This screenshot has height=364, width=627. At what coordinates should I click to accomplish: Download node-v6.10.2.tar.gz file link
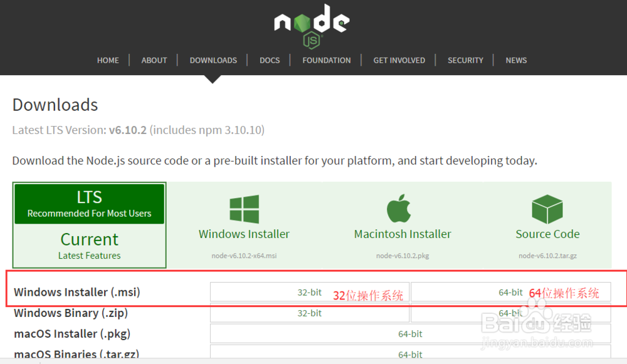click(x=547, y=256)
